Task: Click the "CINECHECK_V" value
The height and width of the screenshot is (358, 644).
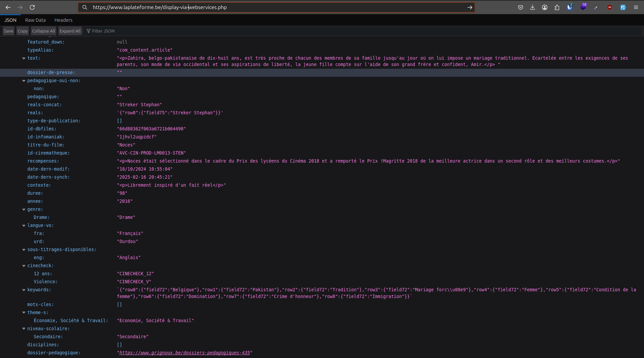Action: pos(134,282)
